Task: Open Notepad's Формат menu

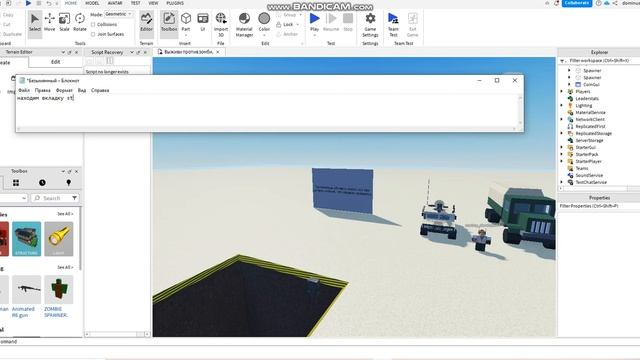Action: pyautogui.click(x=64, y=90)
